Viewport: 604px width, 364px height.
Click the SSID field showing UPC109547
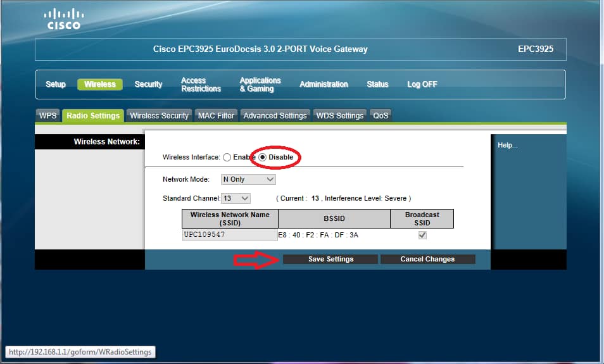(230, 235)
